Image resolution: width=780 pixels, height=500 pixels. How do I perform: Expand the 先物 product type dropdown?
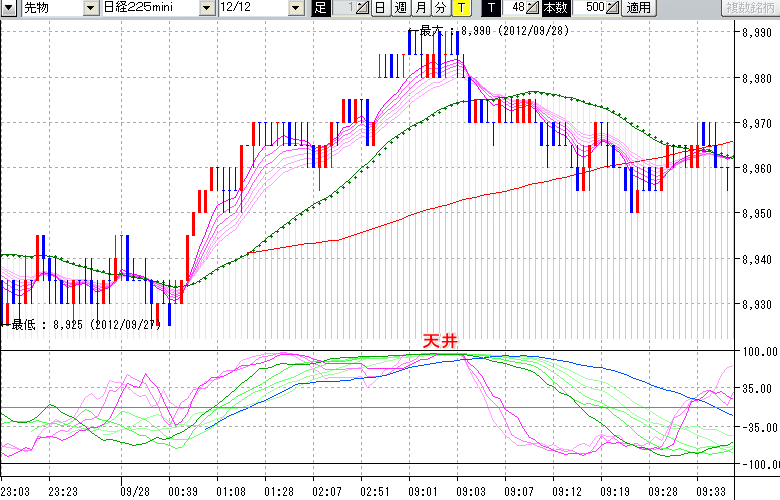point(91,8)
